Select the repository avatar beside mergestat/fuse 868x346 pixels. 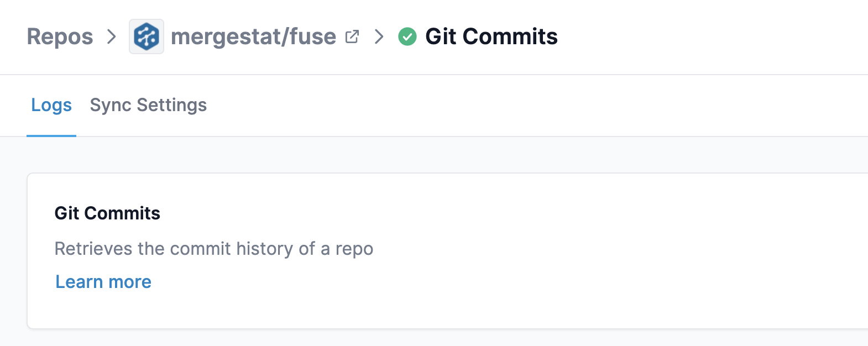[146, 36]
